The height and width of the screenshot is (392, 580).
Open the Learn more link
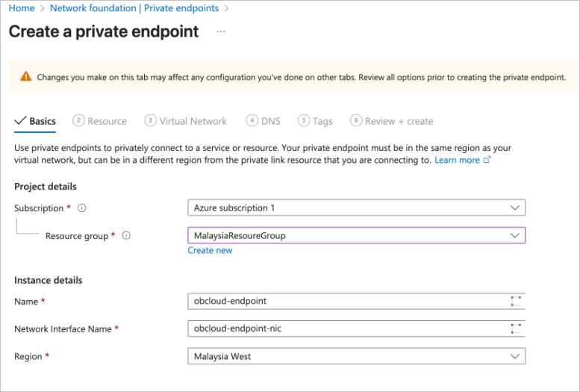coord(457,160)
